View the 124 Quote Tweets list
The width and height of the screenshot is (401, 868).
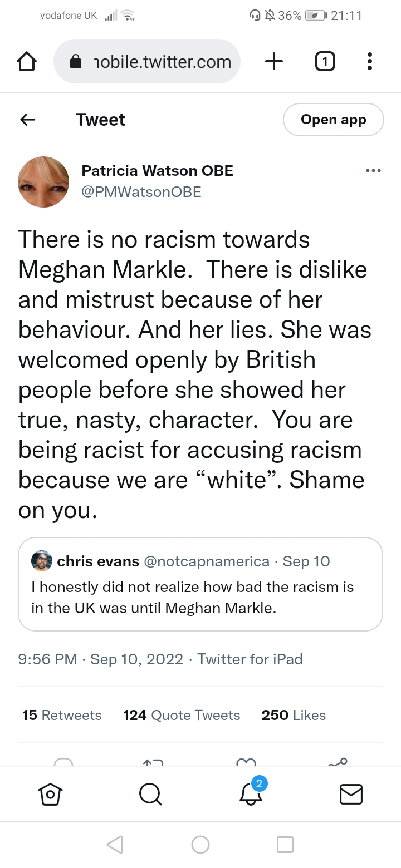tap(182, 715)
